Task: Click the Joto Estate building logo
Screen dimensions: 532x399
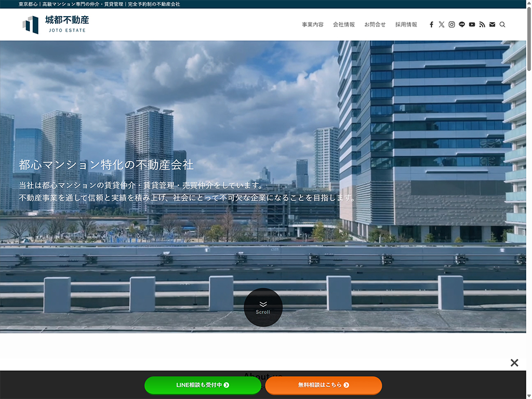Action: (x=31, y=25)
